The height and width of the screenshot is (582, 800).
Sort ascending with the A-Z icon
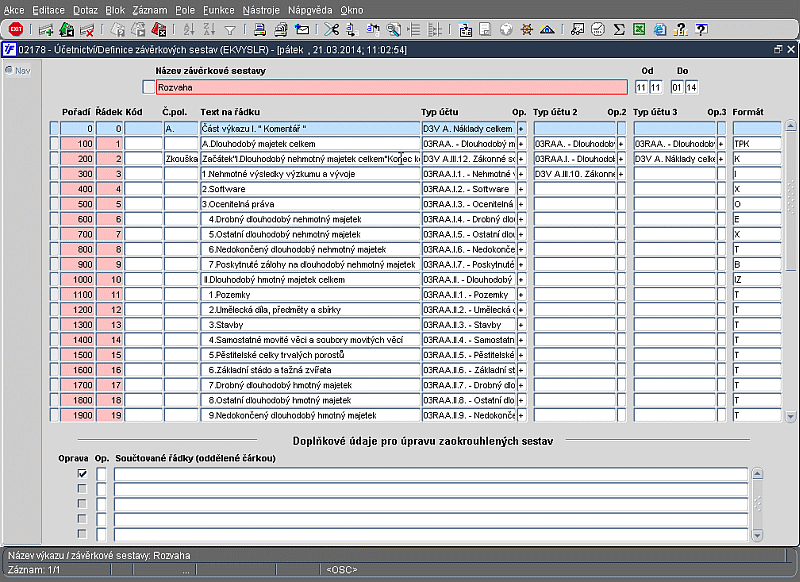(x=189, y=30)
